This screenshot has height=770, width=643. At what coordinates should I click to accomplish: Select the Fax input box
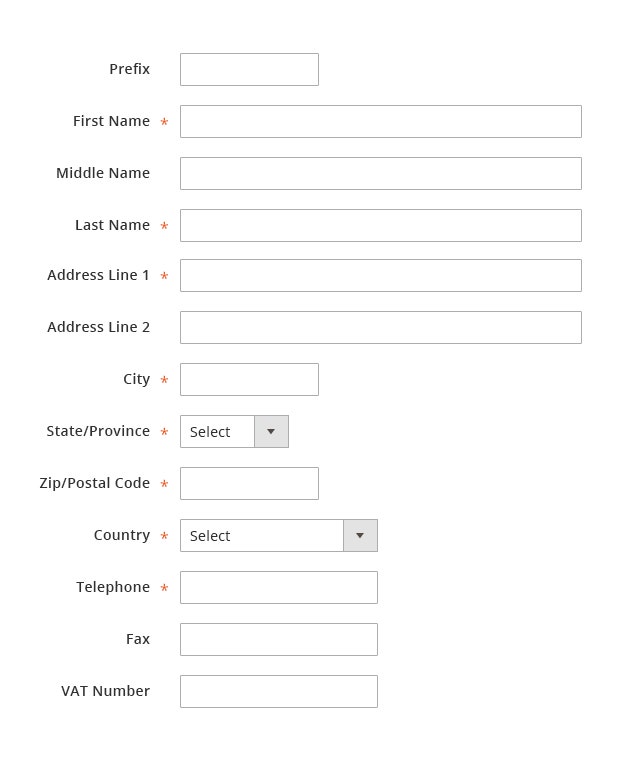coord(278,640)
